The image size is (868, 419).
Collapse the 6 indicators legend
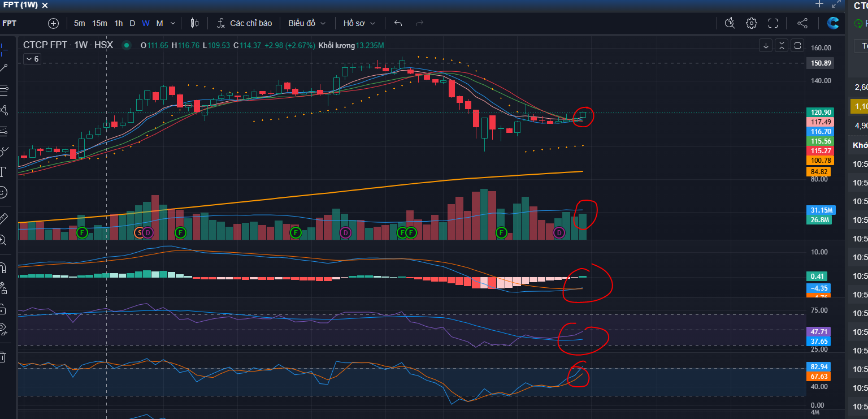pyautogui.click(x=32, y=59)
